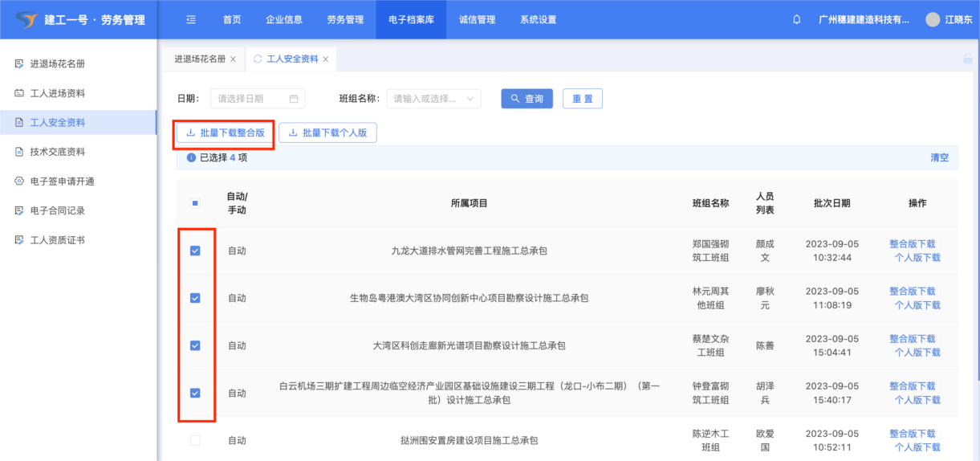Uncheck the 九龙大道排水管网 row checkbox
This screenshot has height=461, width=980.
point(195,251)
